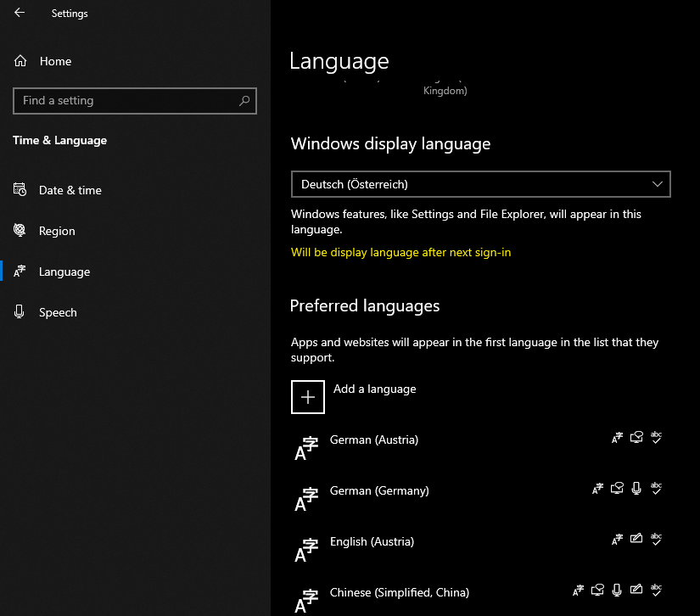The image size is (700, 616).
Task: Click German (Austria) display language feature icon
Action: click(x=617, y=438)
